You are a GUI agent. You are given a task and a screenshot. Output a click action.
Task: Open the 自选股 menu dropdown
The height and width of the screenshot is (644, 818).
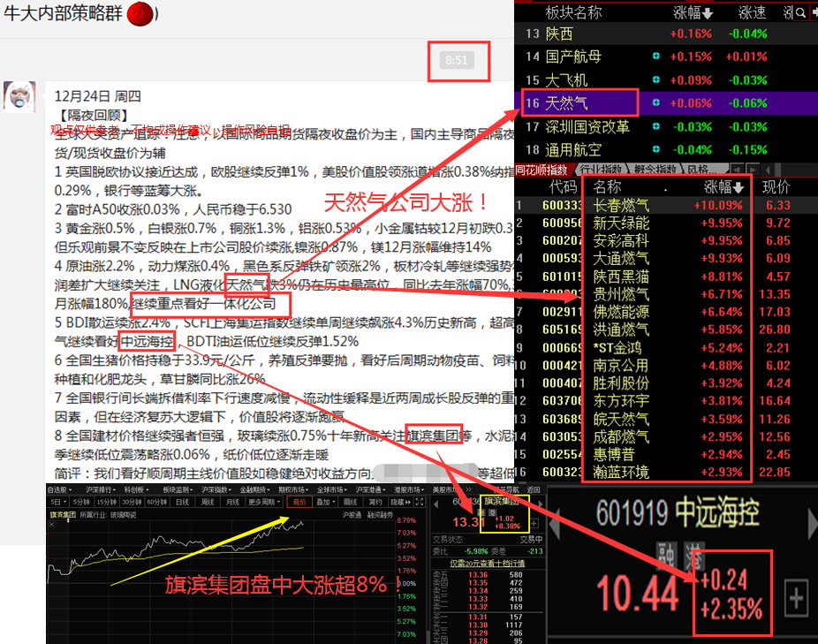pos(59,489)
